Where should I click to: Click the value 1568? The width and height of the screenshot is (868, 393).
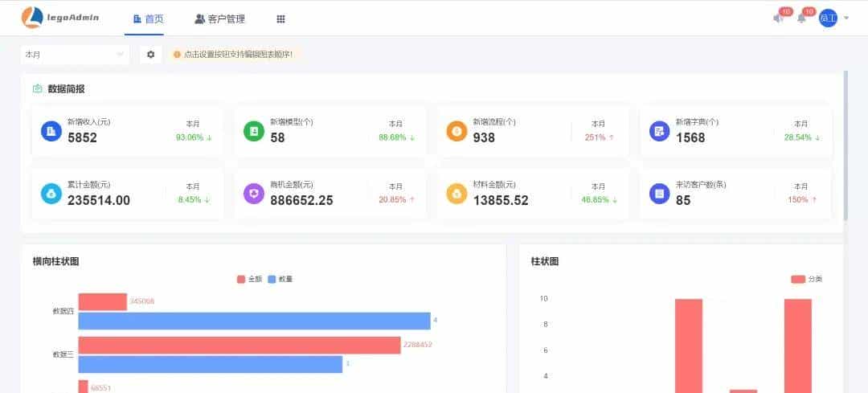click(x=690, y=137)
